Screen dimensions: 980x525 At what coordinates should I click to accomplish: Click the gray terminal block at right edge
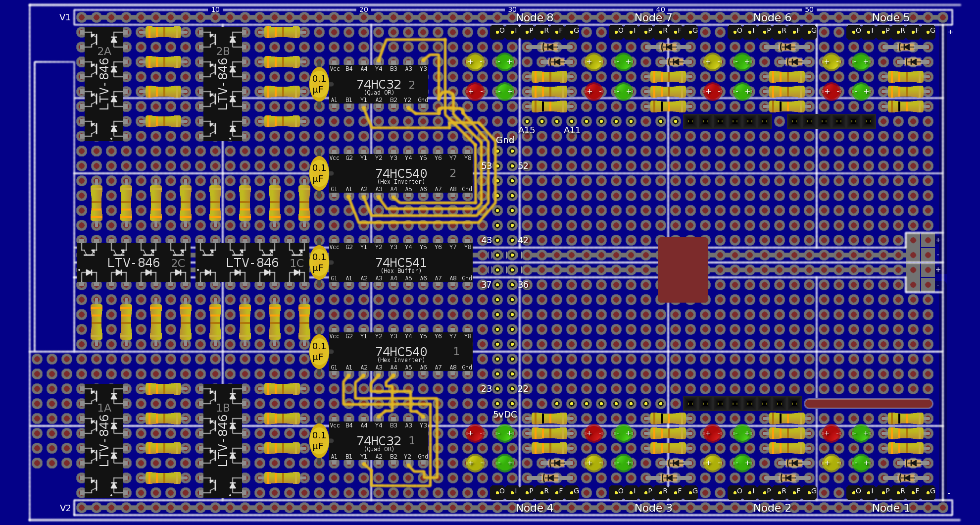point(921,262)
